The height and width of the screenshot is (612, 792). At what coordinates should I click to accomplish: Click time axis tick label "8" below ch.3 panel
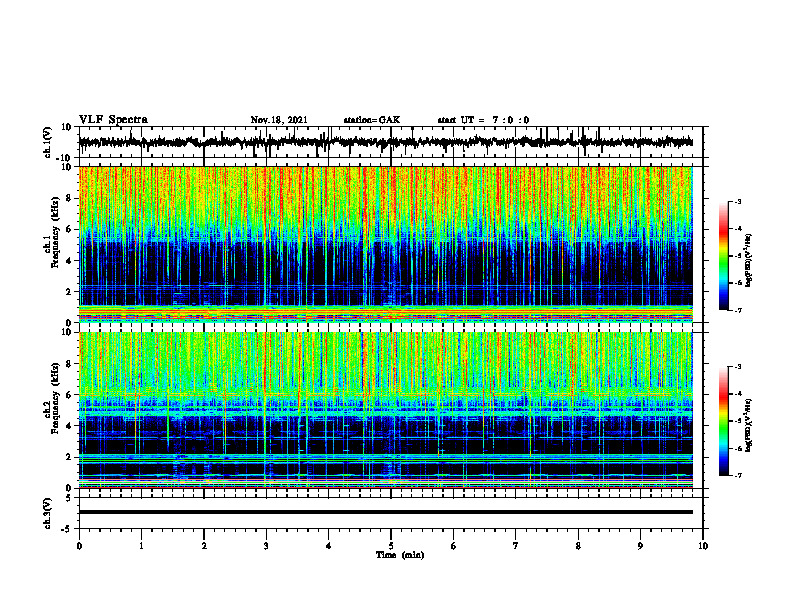pyautogui.click(x=578, y=546)
